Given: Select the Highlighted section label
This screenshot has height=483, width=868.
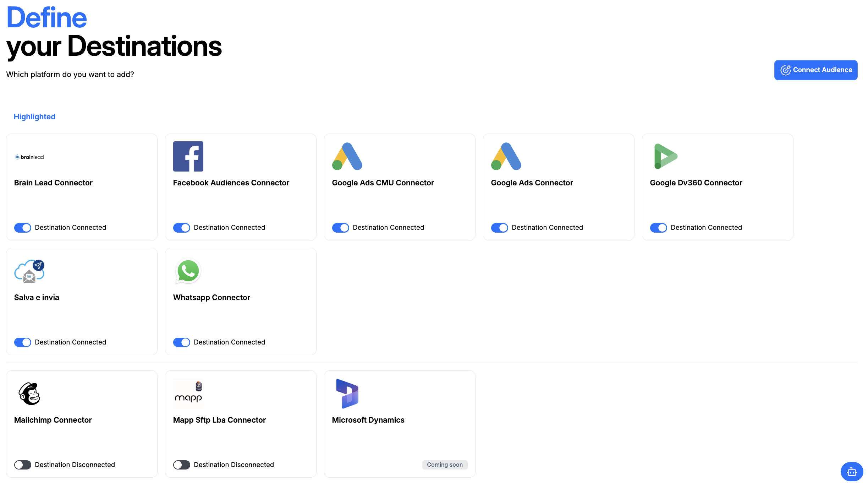Looking at the screenshot, I should tap(34, 116).
